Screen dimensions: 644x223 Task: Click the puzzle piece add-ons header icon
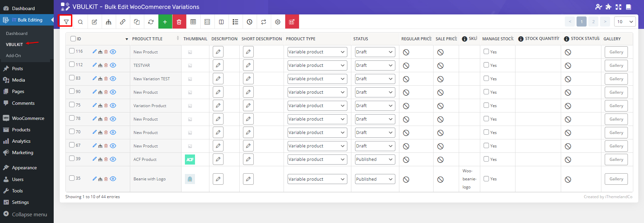pos(608,7)
